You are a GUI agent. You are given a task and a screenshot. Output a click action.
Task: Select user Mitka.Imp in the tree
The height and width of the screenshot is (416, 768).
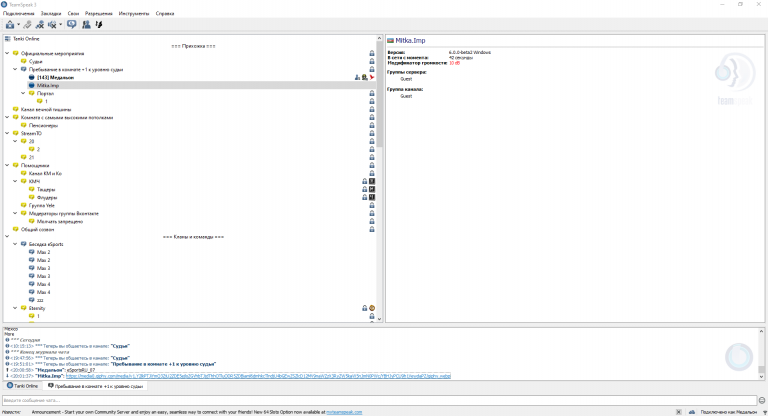(48, 85)
